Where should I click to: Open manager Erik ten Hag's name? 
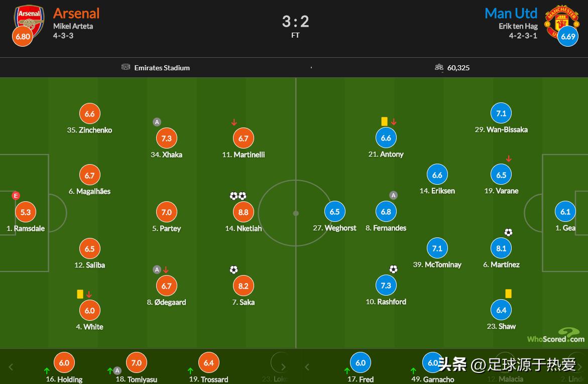(518, 26)
